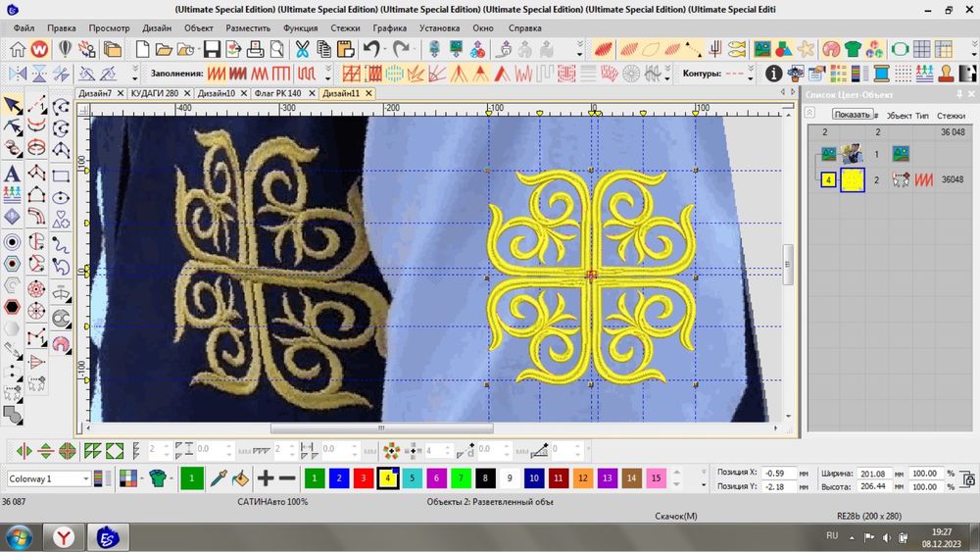Collapse the color-object list chevron
Screen dimensions: 980x552
[809, 113]
